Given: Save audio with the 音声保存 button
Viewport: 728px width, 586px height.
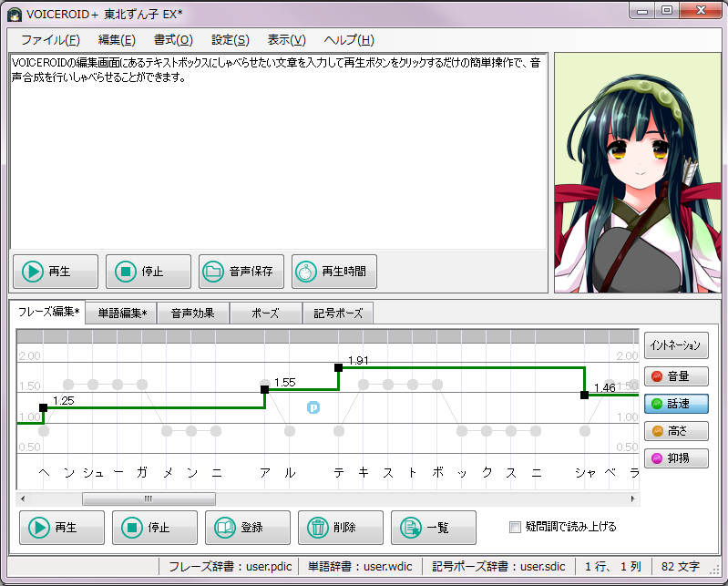Looking at the screenshot, I should 241,272.
